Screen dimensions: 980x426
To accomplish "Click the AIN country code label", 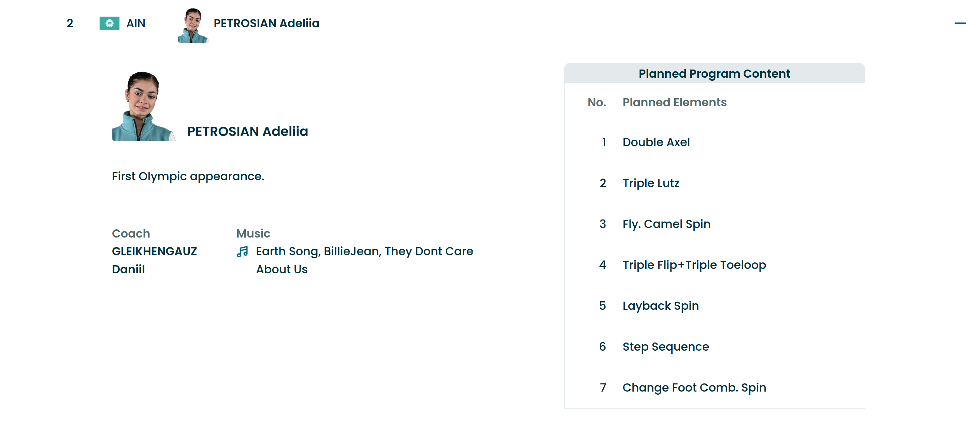I will click(x=136, y=24).
